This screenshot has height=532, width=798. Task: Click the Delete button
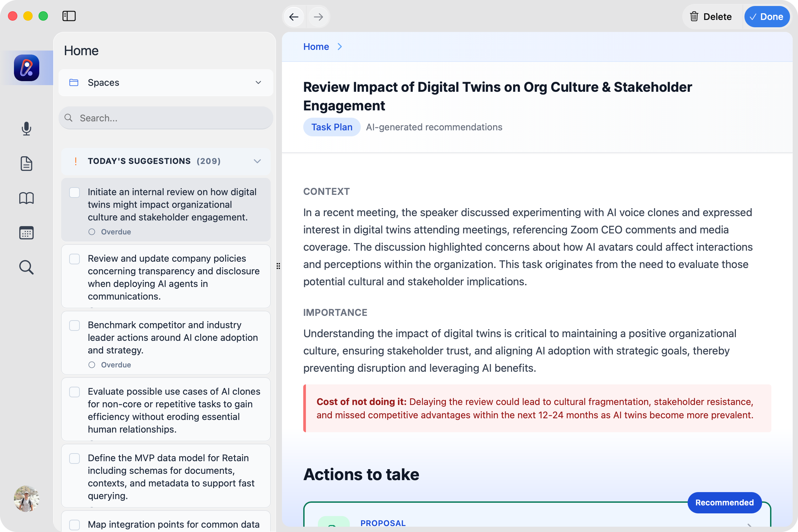pos(711,17)
